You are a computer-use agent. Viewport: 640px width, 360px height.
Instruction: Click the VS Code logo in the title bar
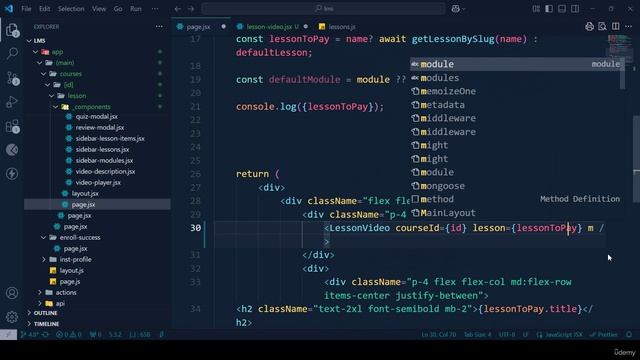9,9
